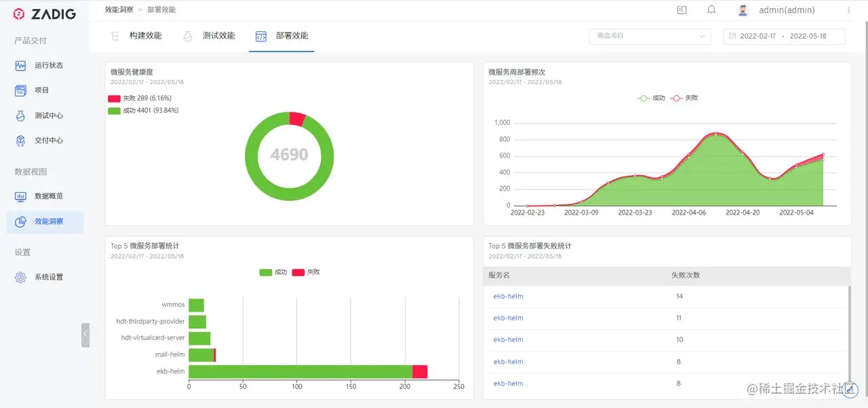Click the 微服务周部署频次 card title
Image resolution: width=868 pixels, height=408 pixels.
click(x=517, y=72)
